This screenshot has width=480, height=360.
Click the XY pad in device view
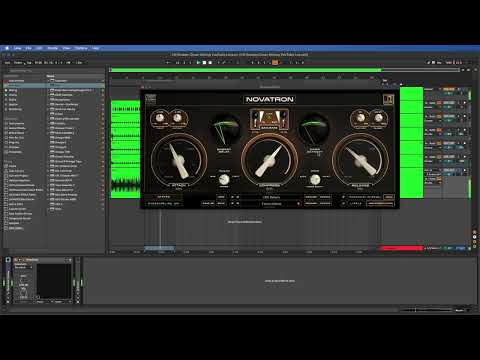pos(54,281)
